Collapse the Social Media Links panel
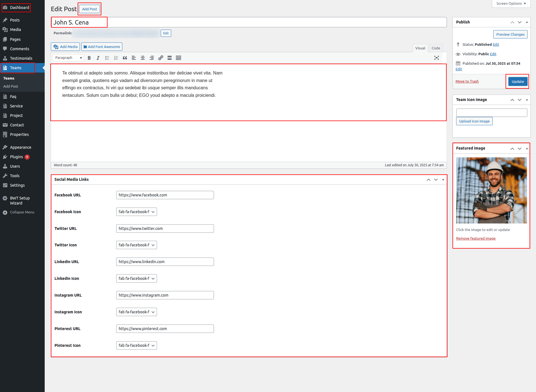 point(443,179)
